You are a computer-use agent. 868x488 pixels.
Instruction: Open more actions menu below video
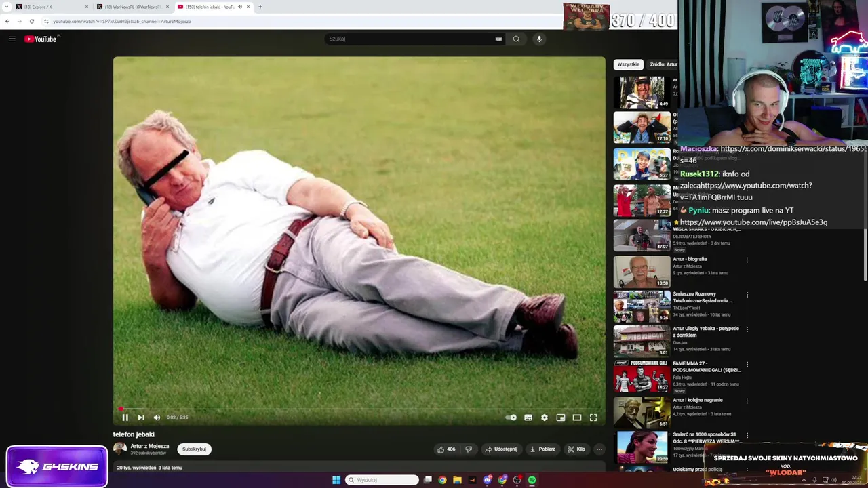[599, 449]
